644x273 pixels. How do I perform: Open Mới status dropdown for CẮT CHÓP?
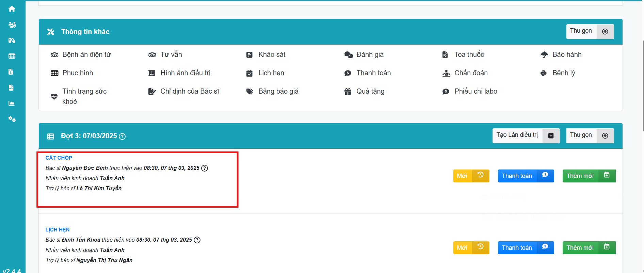point(471,176)
